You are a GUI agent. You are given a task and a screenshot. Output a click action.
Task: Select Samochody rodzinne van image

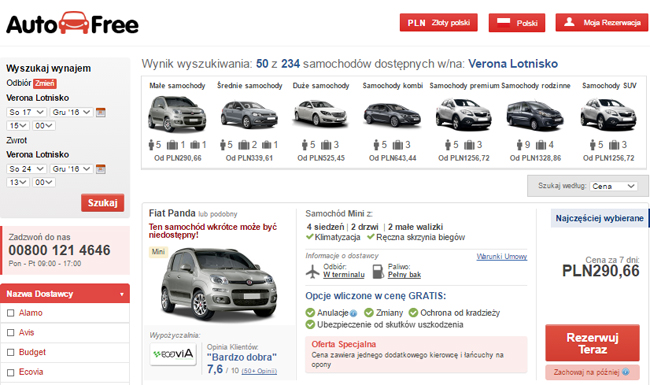pos(535,115)
